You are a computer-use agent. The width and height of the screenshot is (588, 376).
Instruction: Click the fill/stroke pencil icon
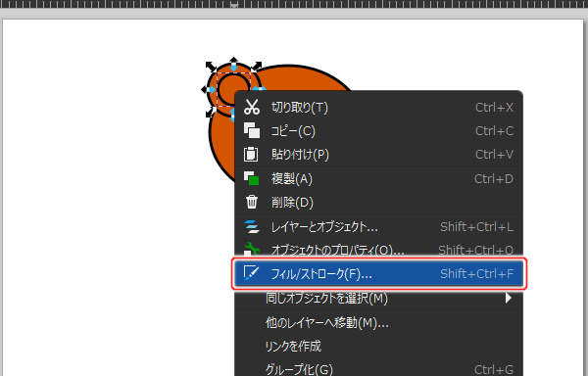[x=251, y=273]
